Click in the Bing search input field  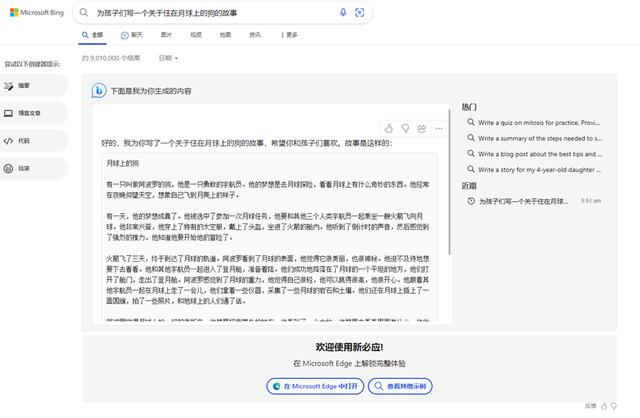click(210, 13)
